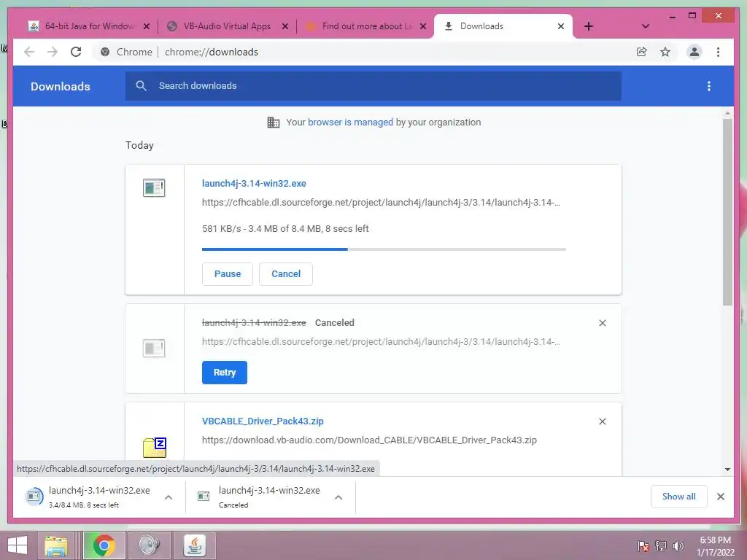The width and height of the screenshot is (747, 560).
Task: Open the tab search chevron
Action: pyautogui.click(x=646, y=26)
